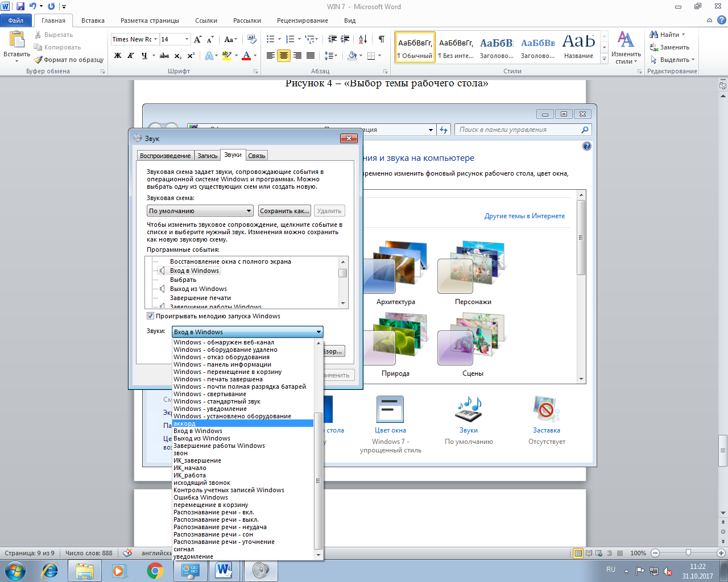Expand the Find (Найти) dropdown arrow
Viewport: 728px width, 582px height.
684,35
